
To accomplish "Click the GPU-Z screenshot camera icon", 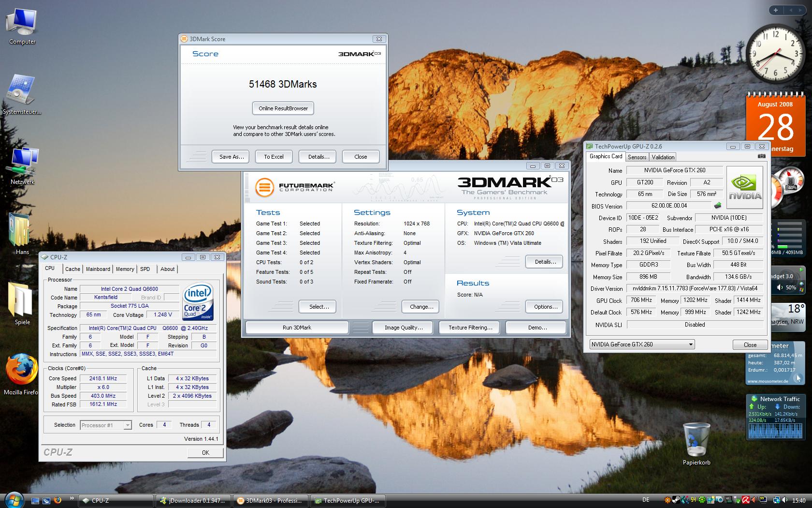I will click(761, 156).
